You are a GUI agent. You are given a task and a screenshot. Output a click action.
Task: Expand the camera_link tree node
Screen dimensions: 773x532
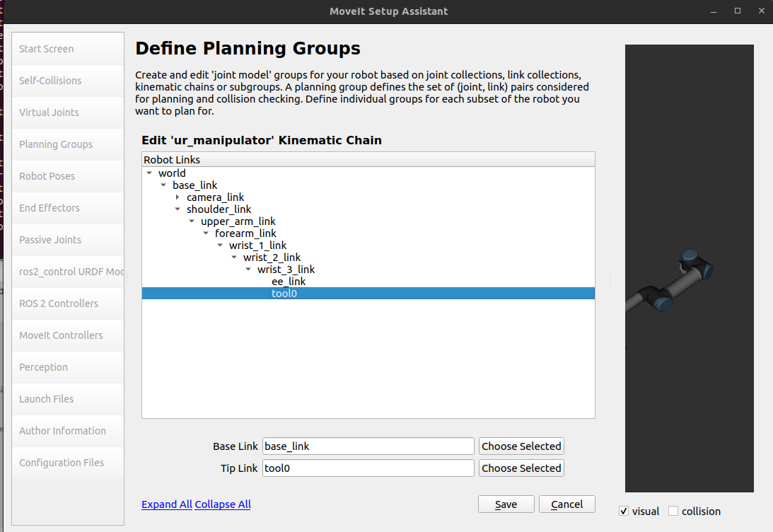tap(178, 197)
